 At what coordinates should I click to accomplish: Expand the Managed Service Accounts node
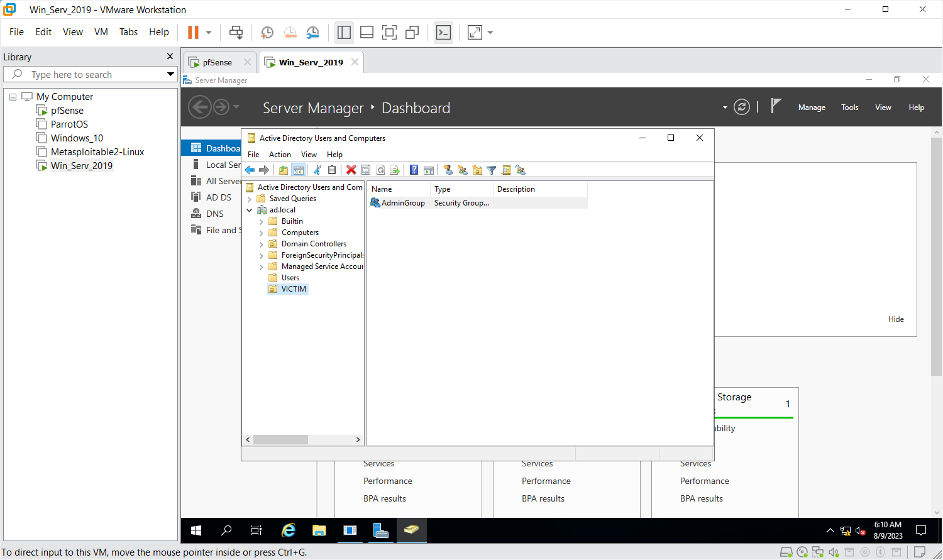(x=262, y=266)
